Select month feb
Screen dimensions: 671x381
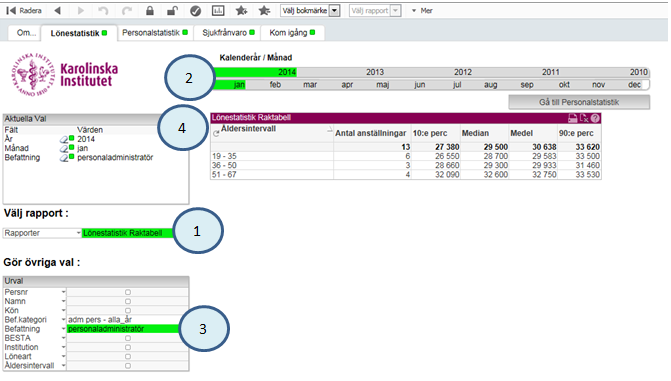tap(275, 85)
